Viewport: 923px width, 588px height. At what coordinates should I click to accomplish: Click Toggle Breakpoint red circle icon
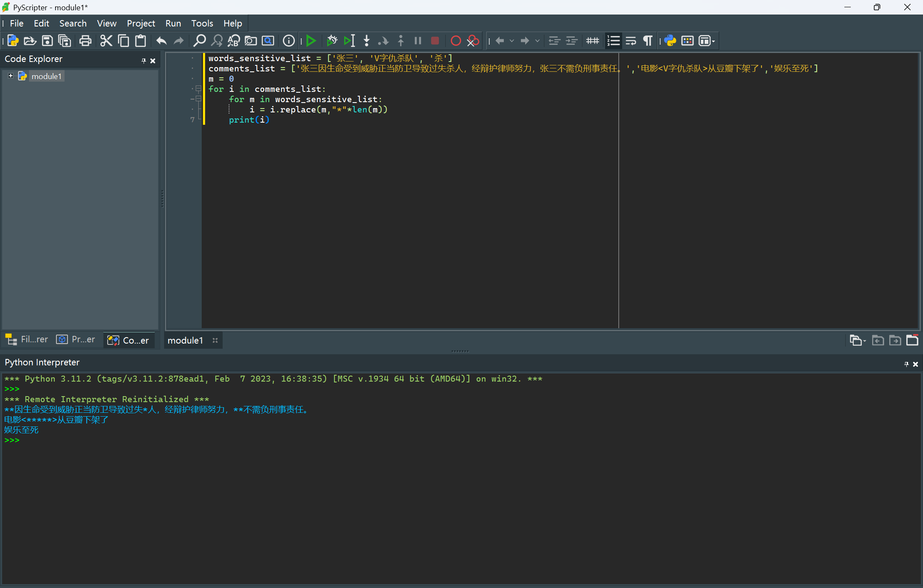click(x=456, y=41)
